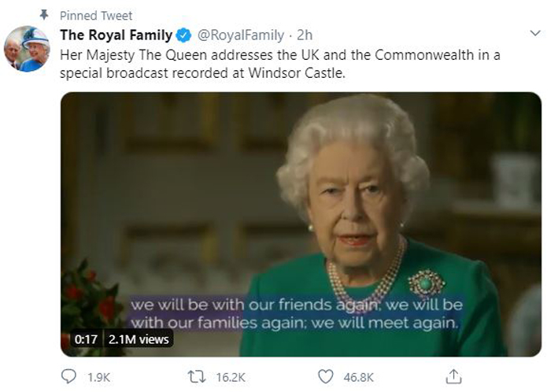Open The Royal Family profile picture
This screenshot has height=392, width=551.
[27, 49]
